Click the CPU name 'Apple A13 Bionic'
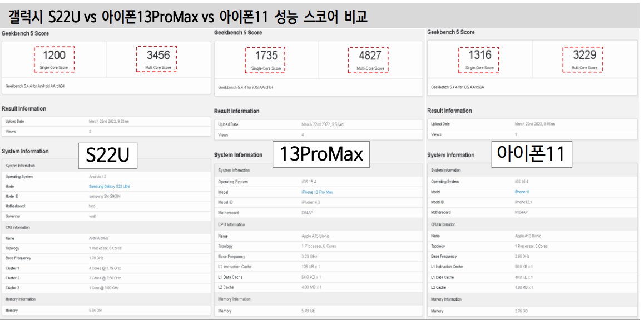 (528, 236)
